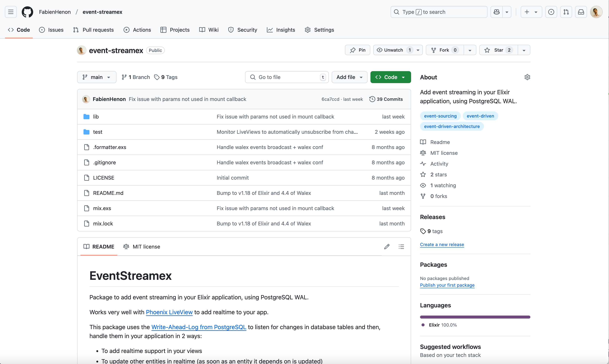Click Create a new release link

click(x=442, y=245)
